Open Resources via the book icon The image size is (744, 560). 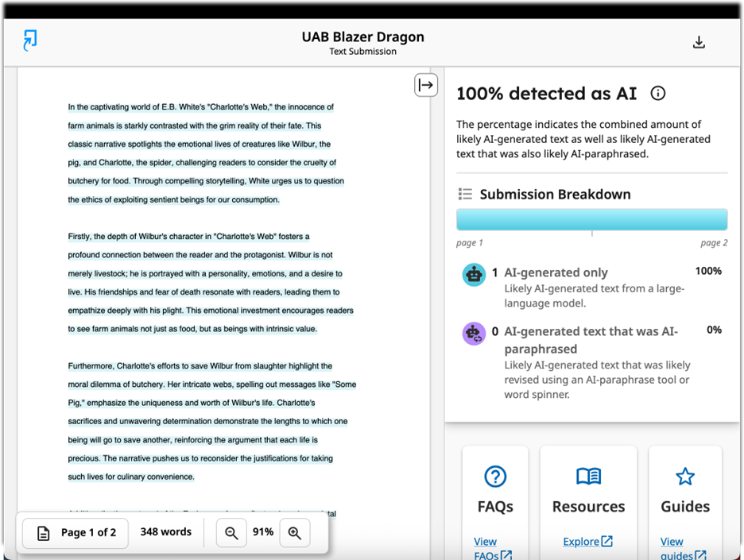[588, 477]
